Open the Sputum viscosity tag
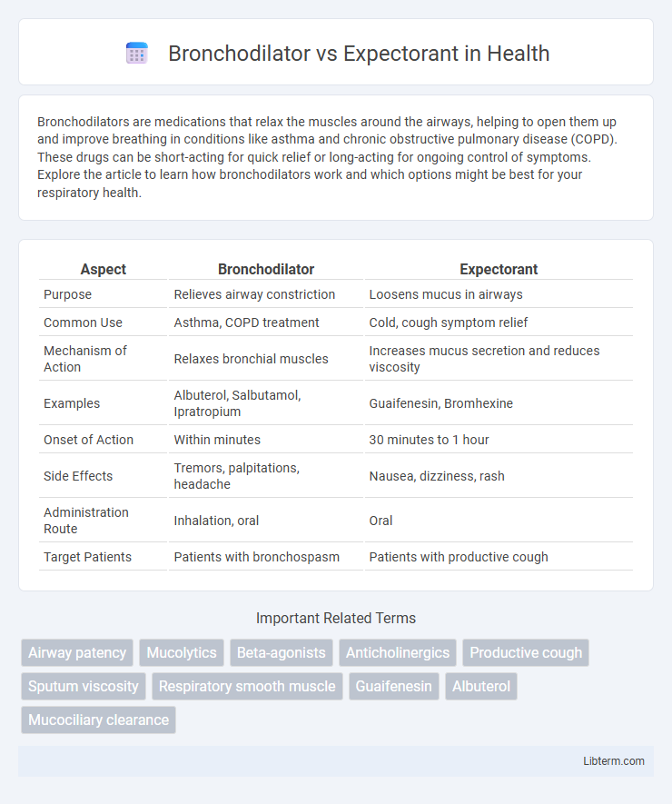Image resolution: width=672 pixels, height=804 pixels. click(x=84, y=687)
